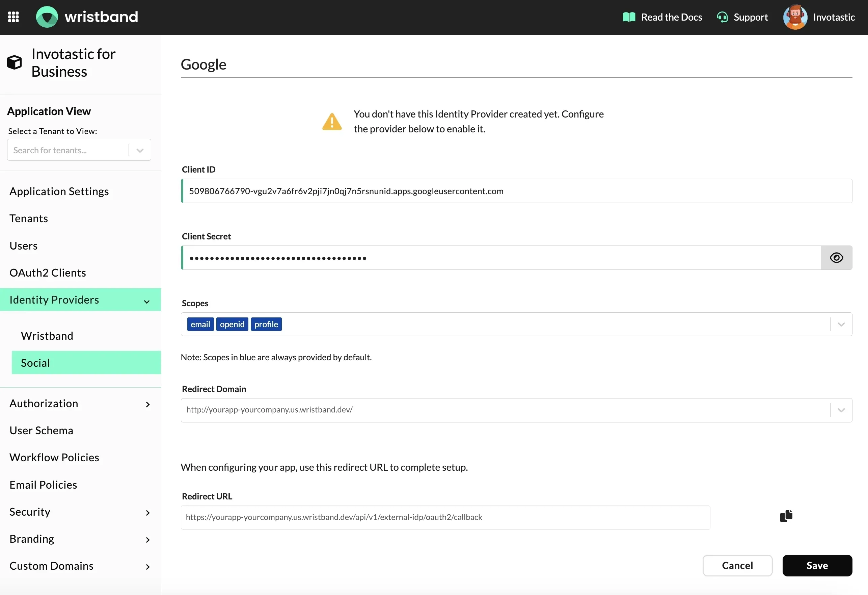The height and width of the screenshot is (595, 868).
Task: Open Email Policies
Action: [x=43, y=485]
